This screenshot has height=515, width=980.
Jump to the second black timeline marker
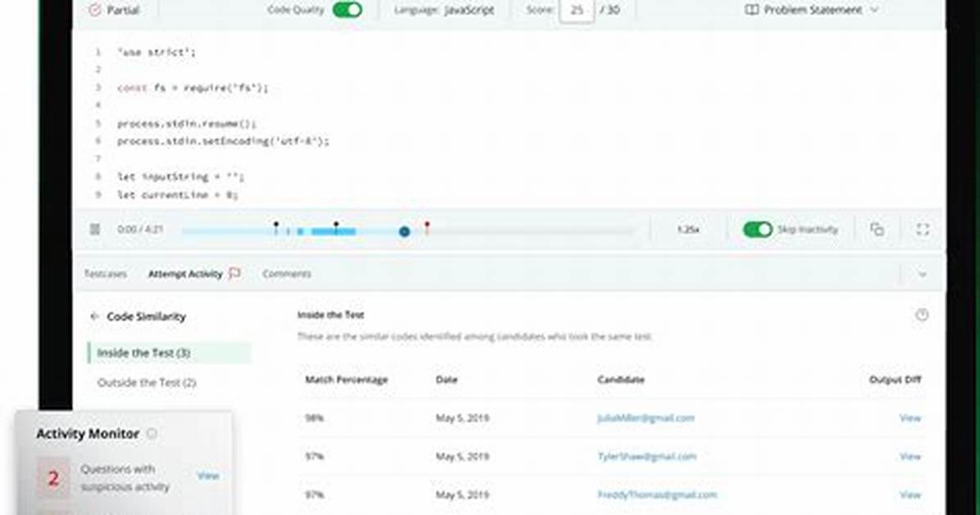(x=336, y=228)
